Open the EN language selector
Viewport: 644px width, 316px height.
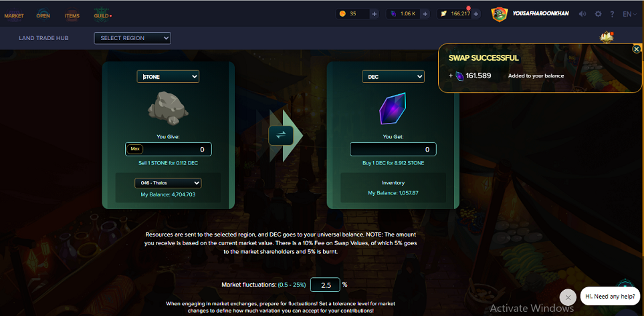629,14
